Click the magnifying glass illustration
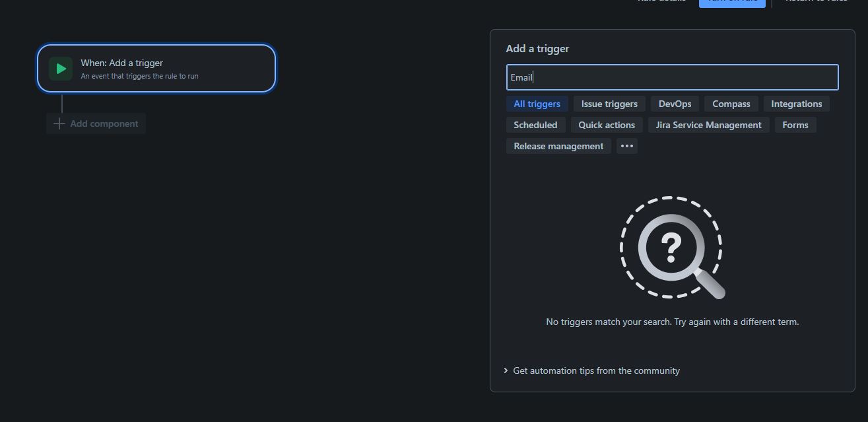868x422 pixels. click(672, 248)
